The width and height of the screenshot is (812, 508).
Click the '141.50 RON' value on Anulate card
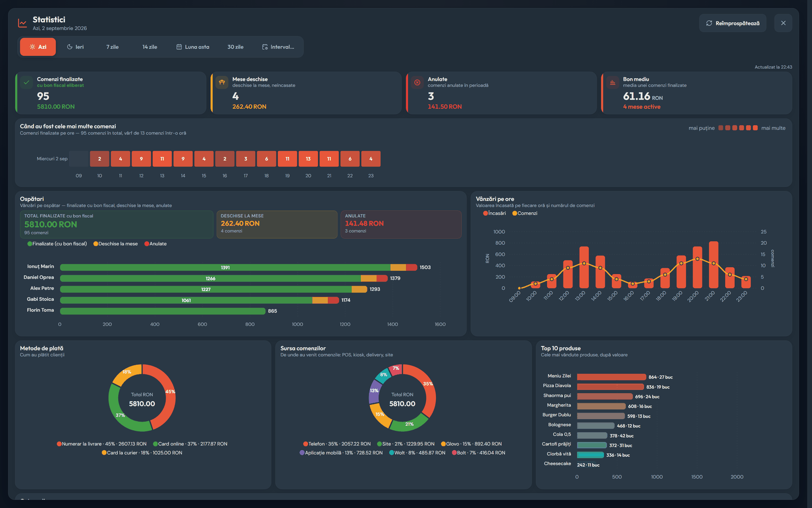click(x=445, y=107)
